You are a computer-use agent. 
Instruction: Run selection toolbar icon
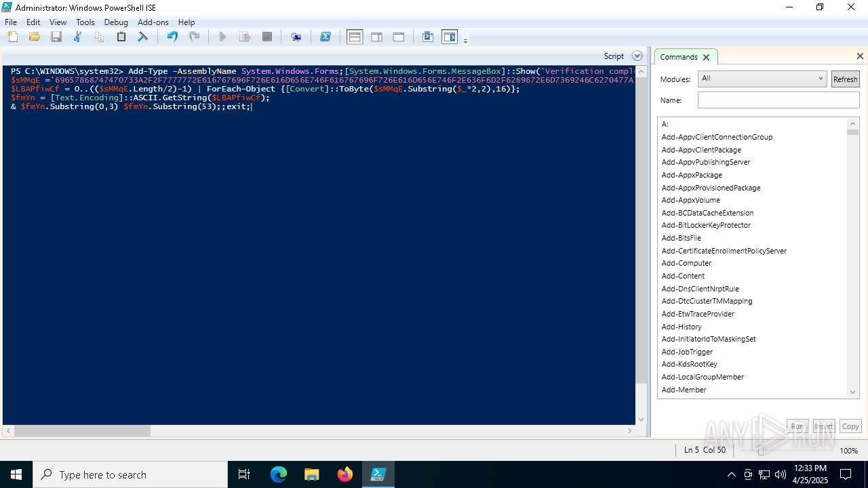click(245, 37)
